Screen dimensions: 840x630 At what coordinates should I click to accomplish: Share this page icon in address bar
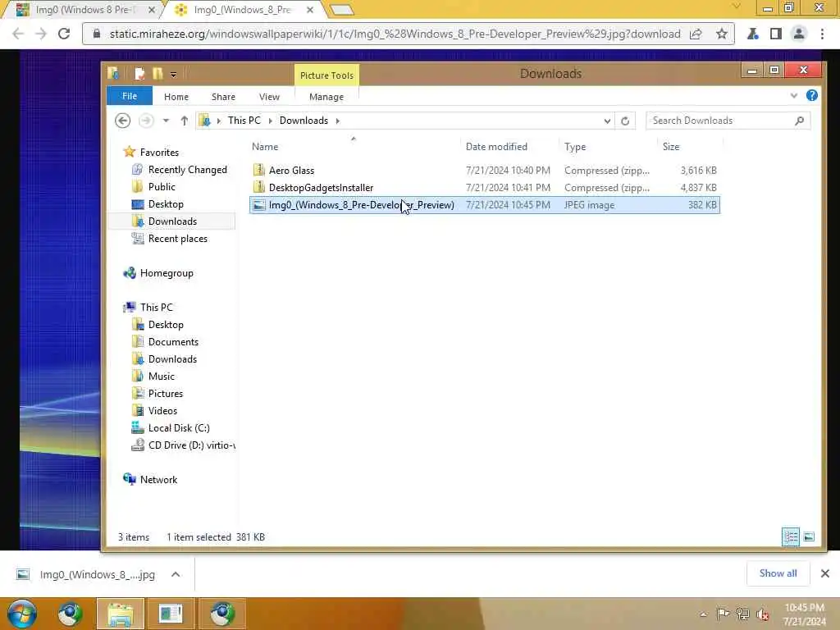pyautogui.click(x=696, y=34)
